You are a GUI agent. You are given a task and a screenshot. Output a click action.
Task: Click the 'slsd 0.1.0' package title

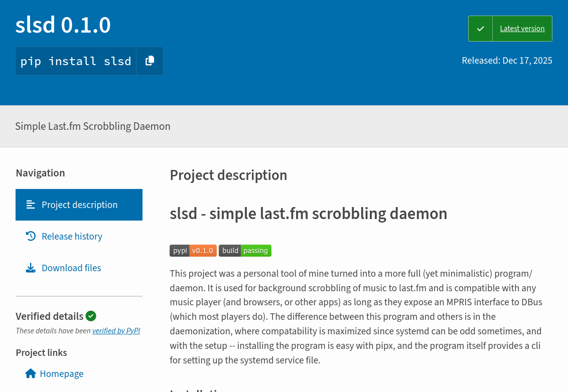click(63, 25)
